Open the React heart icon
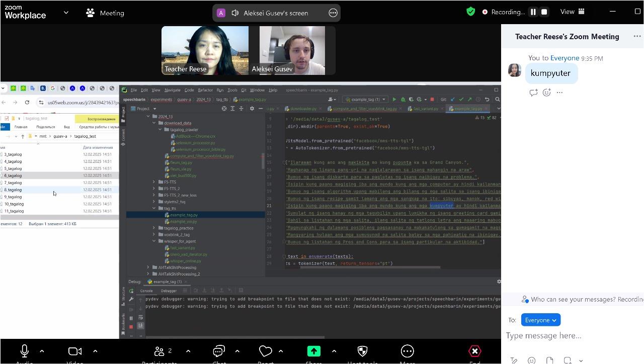 (265, 351)
